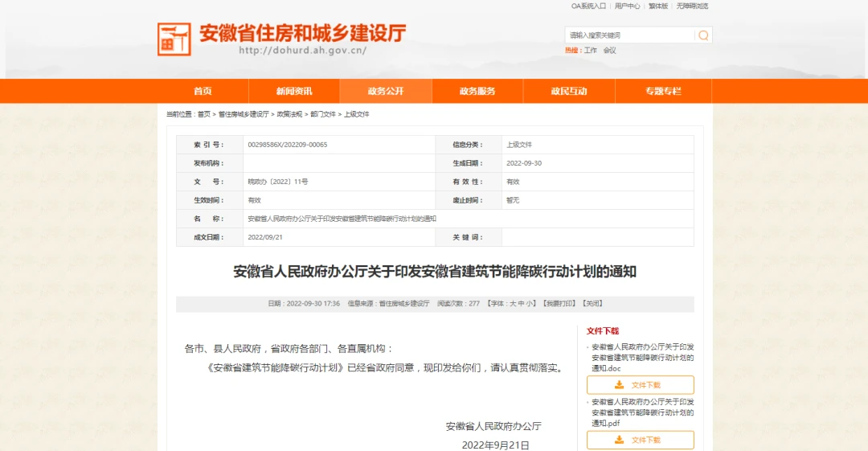Open the 政务服务 menu item
Image resolution: width=868 pixels, height=451 pixels.
(477, 91)
